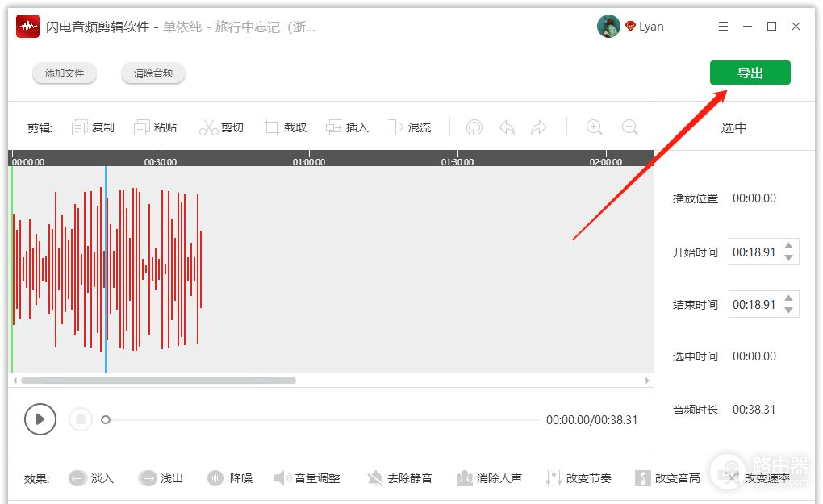Apply the Fade Out (浅出) effect
Viewport: 823px width, 504px height.
point(160,477)
